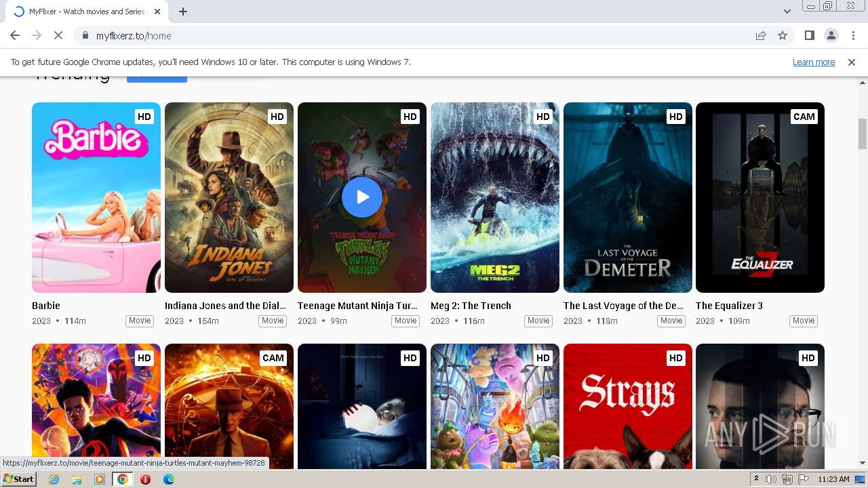Play Teenage Mutant Ninja Turtles movie
Screen dimensions: 868x488
pos(362,197)
